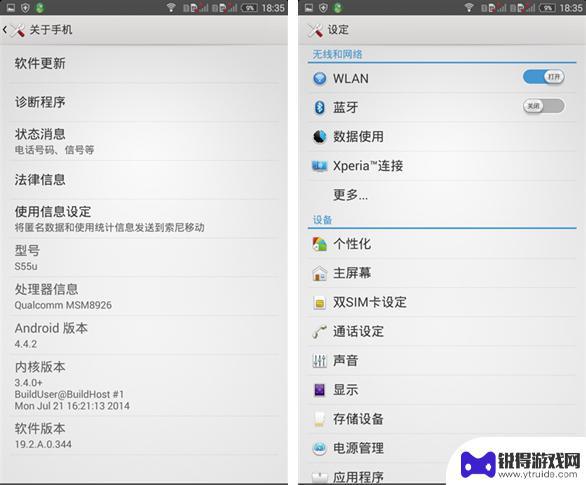Turn off the WLAN switch
586x485 pixels.
coord(543,77)
